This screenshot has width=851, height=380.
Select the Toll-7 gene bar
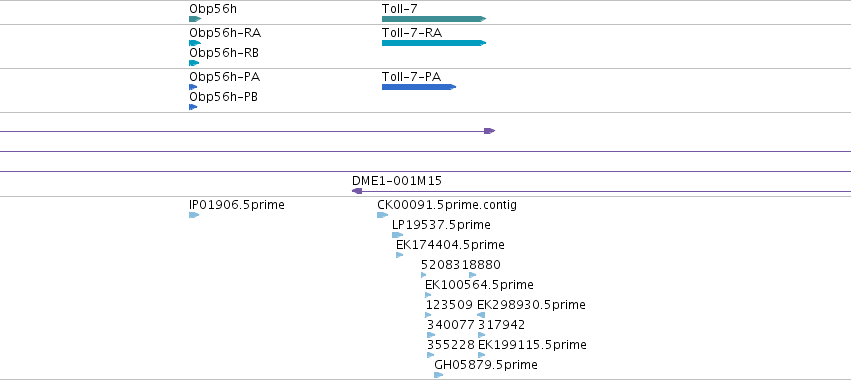pos(434,19)
